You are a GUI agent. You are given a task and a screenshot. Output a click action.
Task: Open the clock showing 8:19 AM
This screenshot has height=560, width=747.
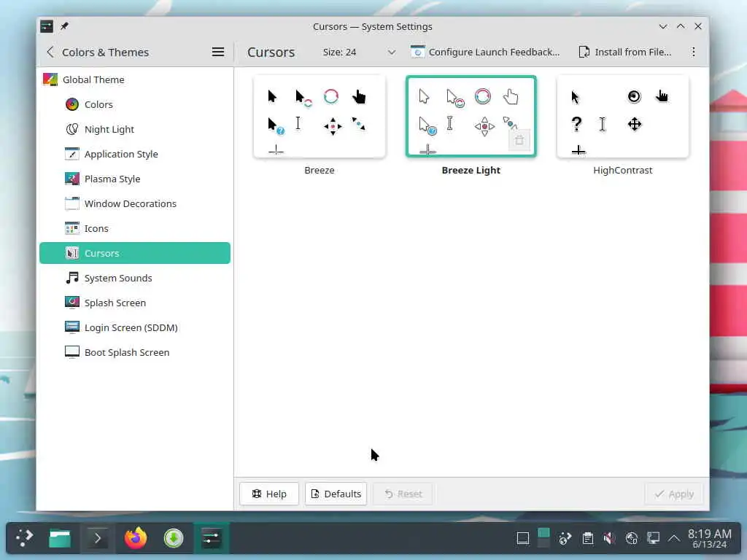(x=709, y=539)
